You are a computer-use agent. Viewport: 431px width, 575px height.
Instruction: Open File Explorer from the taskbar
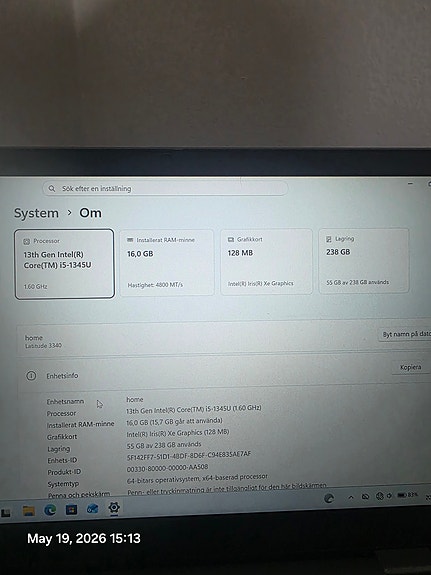pyautogui.click(x=29, y=511)
